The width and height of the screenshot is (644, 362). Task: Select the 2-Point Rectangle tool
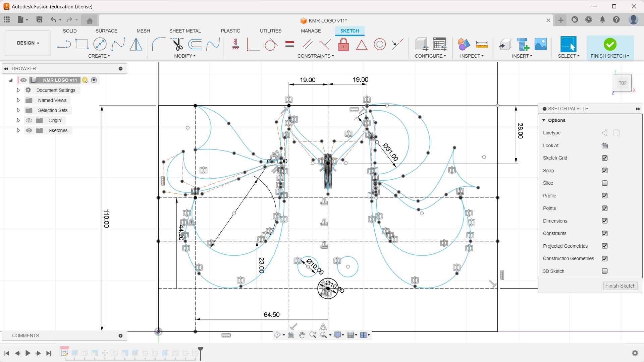(82, 44)
